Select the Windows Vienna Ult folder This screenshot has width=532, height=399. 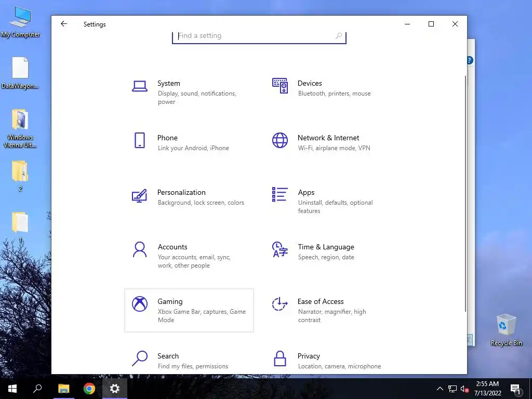click(x=20, y=129)
